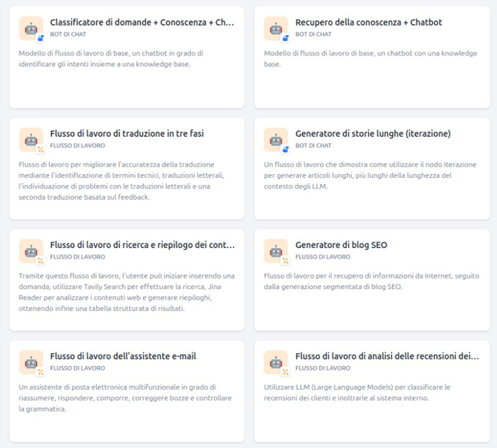
Task: Click robot icon of analisi delle recensioni card
Action: (x=276, y=362)
